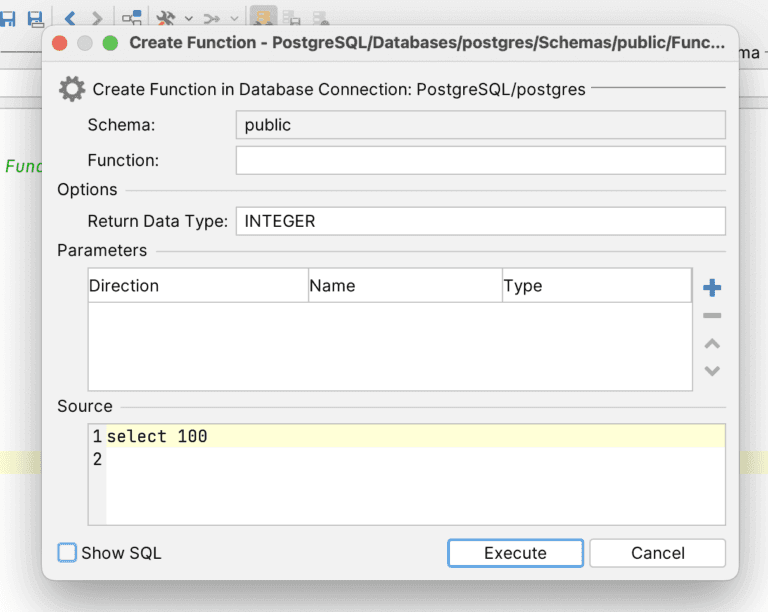
Task: Focus the Function name input field
Action: click(480, 160)
